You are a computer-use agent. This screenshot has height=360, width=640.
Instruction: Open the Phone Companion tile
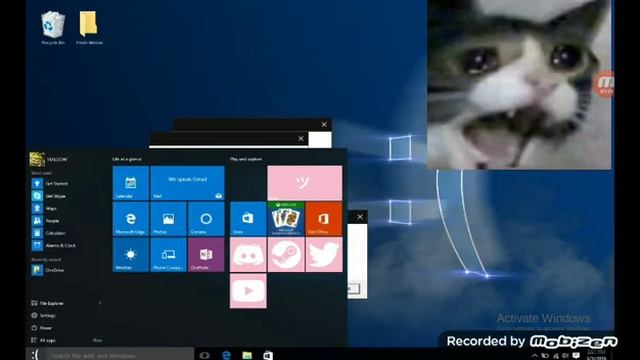[168, 255]
